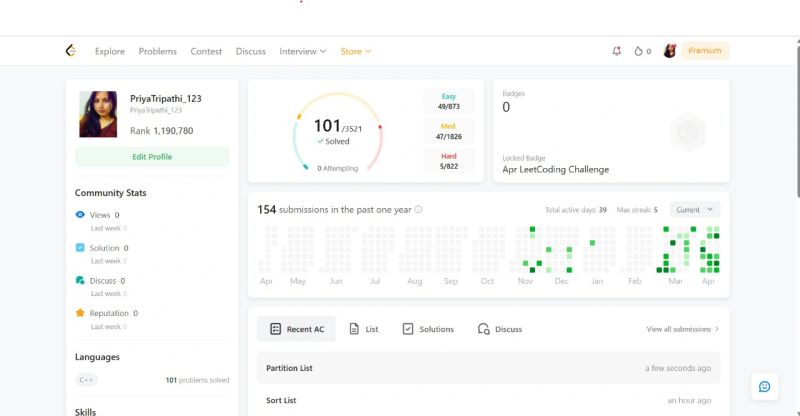Click the Easy 49/873 stat box
The width and height of the screenshot is (800, 416).
pos(448,101)
